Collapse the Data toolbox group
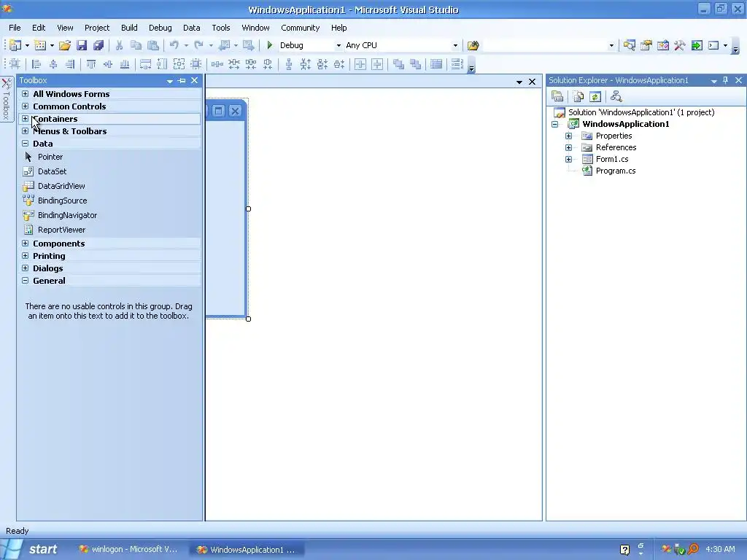This screenshot has height=560, width=747. tap(26, 144)
